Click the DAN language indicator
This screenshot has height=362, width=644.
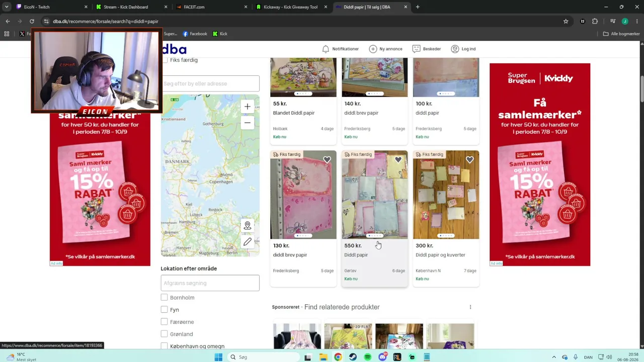point(589,357)
